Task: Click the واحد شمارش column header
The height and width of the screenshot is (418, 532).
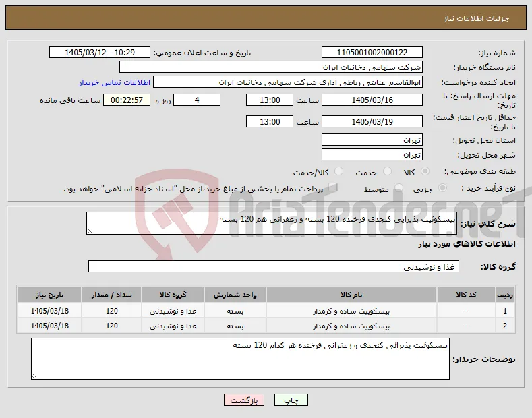Action: click(x=235, y=295)
